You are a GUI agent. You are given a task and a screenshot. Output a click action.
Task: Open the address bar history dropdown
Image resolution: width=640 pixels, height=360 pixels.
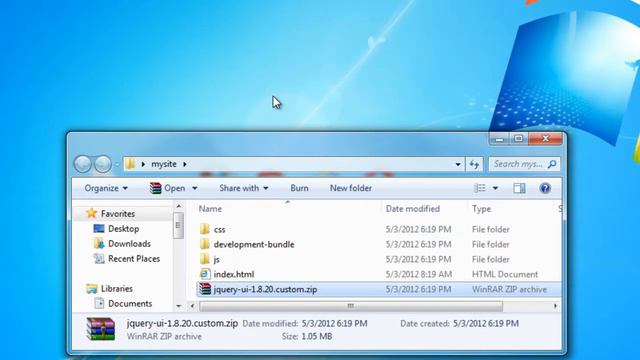pyautogui.click(x=458, y=164)
